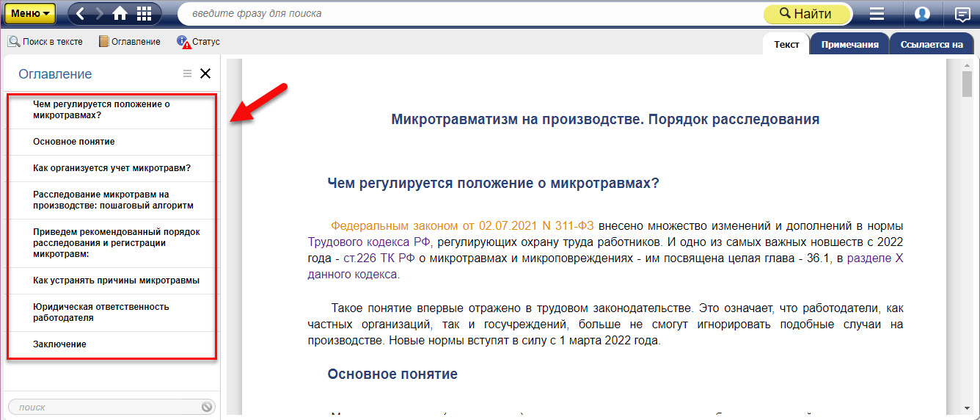
Task: Switch to the Примечания tab
Action: coord(849,44)
